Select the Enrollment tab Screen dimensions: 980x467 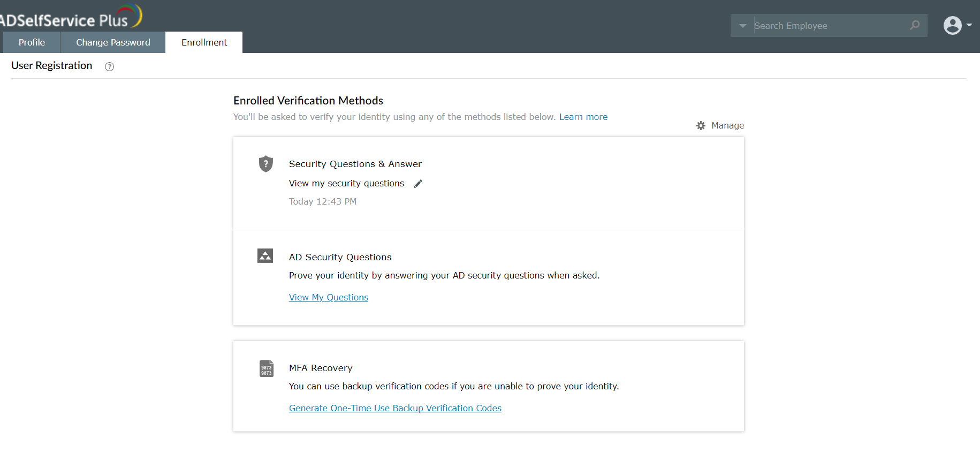[x=204, y=42]
